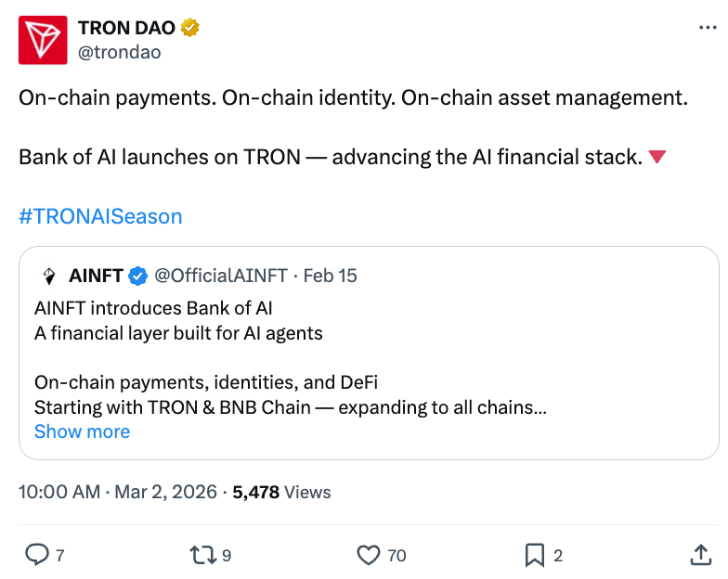Viewport: 728px width, 579px height.
Task: Expand quoted tweet with Show more
Action: pos(82,431)
